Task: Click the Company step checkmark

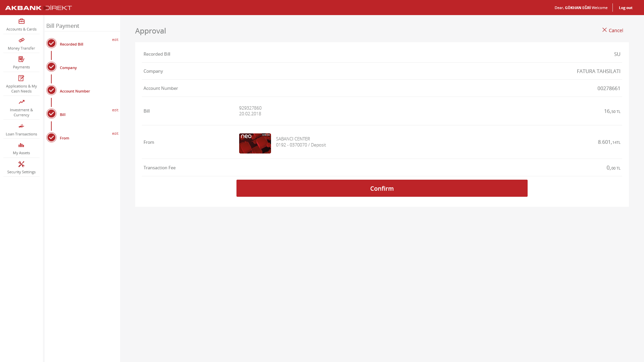Action: coord(51,67)
